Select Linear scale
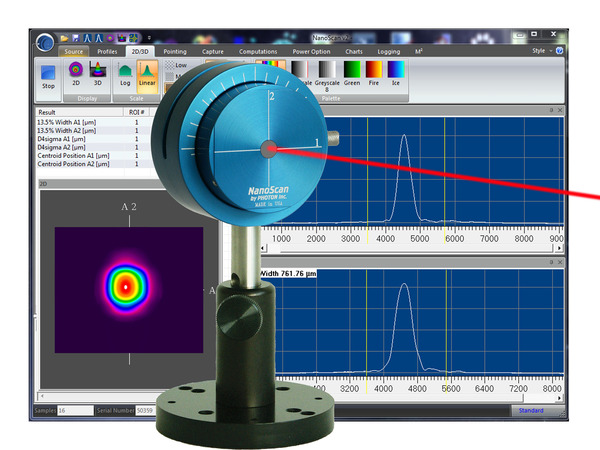The height and width of the screenshot is (450, 600). coord(146,75)
